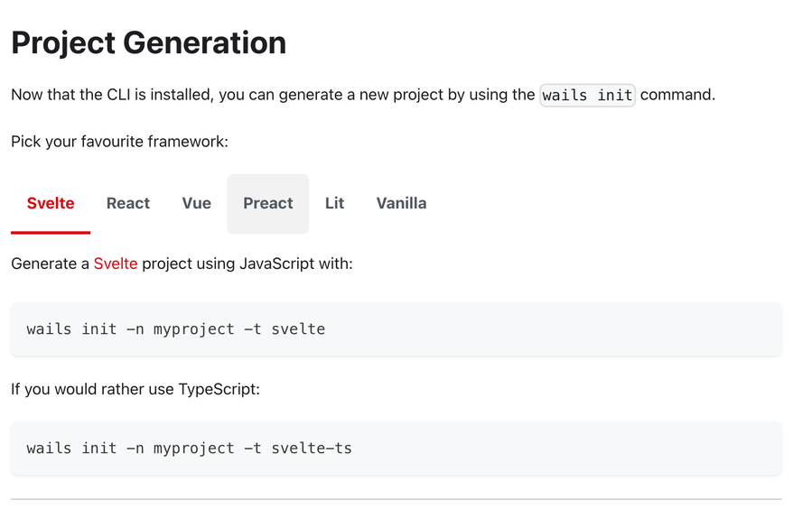
Task: Click the horizontal divider line below code
Action: (396, 499)
